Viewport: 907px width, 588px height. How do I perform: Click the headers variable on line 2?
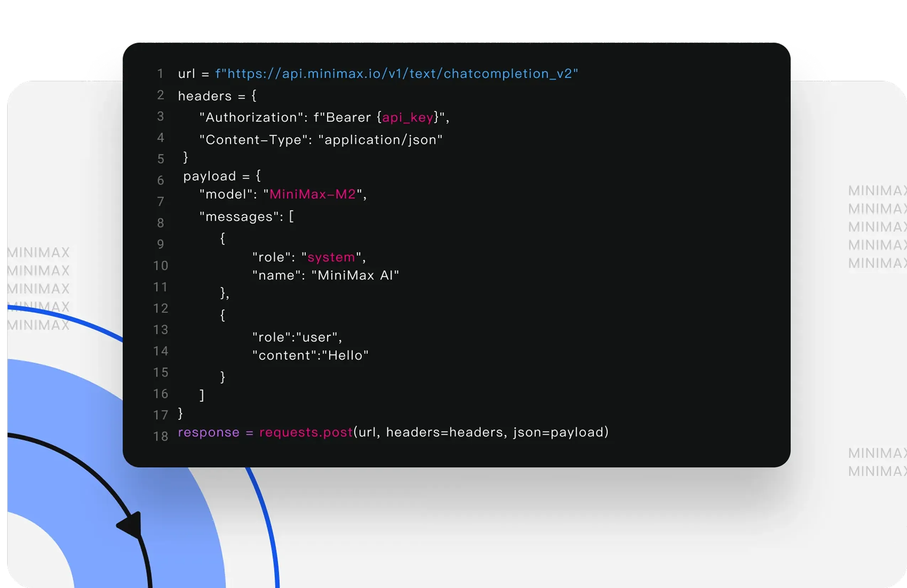(205, 96)
